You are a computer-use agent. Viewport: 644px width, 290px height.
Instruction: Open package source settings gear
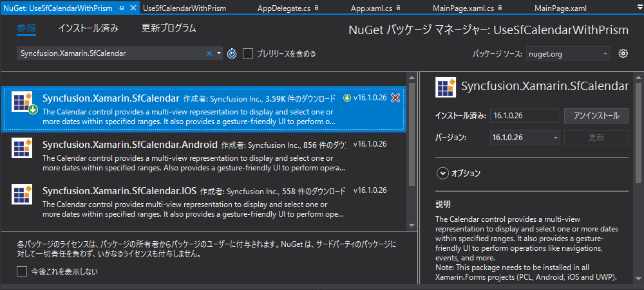[623, 53]
